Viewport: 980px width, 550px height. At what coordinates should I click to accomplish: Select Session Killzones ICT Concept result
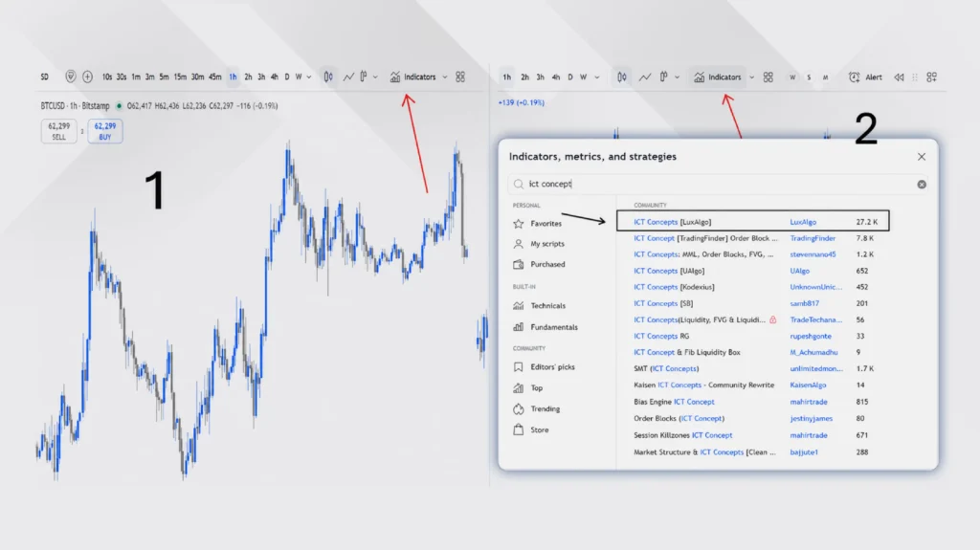682,435
